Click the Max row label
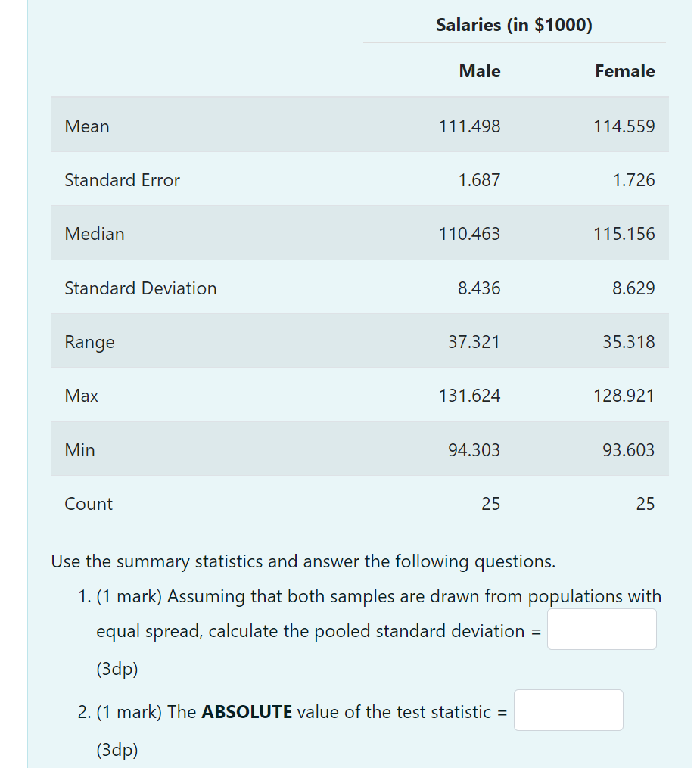The height and width of the screenshot is (768, 700). [81, 396]
